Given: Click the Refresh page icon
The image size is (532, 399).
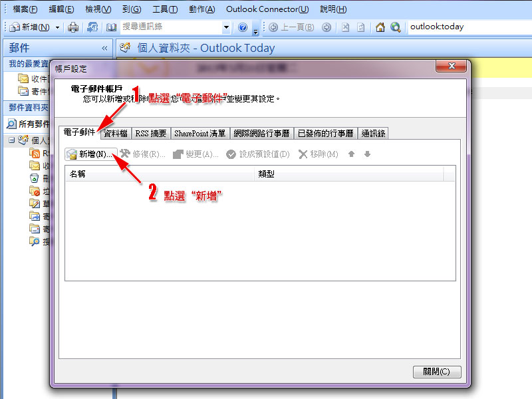Looking at the screenshot, I should [x=361, y=27].
